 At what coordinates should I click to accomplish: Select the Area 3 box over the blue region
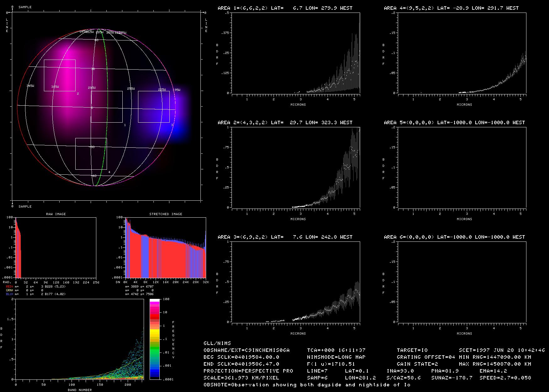(x=154, y=107)
